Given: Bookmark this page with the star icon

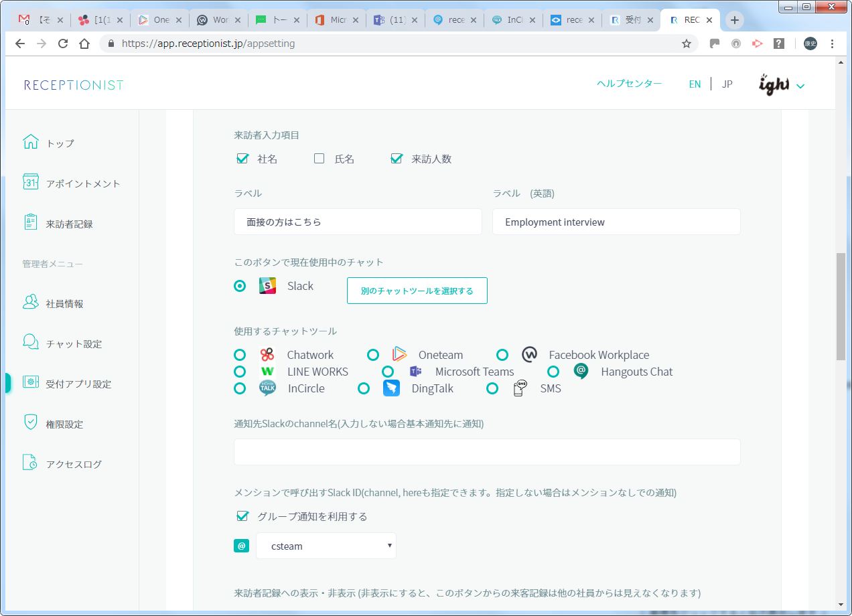Looking at the screenshot, I should (x=686, y=44).
